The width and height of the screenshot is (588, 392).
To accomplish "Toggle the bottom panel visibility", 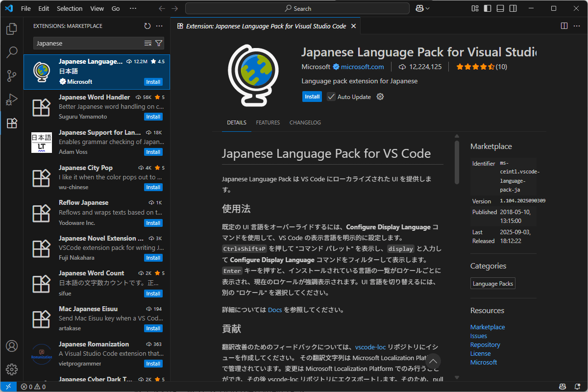I will click(500, 8).
